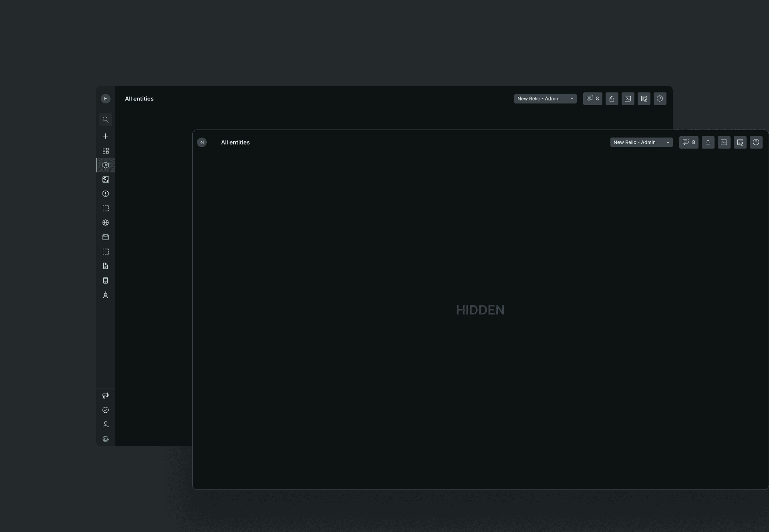
Task: Open the circled checkmark icon in sidebar
Action: click(106, 410)
